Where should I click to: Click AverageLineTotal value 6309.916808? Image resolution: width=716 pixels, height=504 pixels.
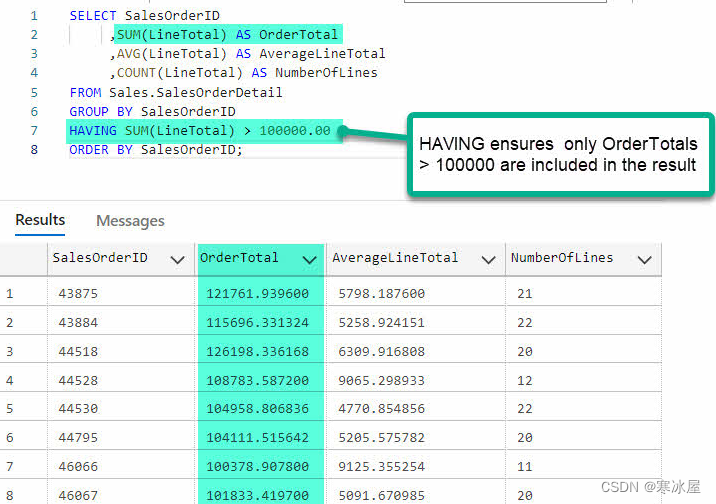pos(382,352)
